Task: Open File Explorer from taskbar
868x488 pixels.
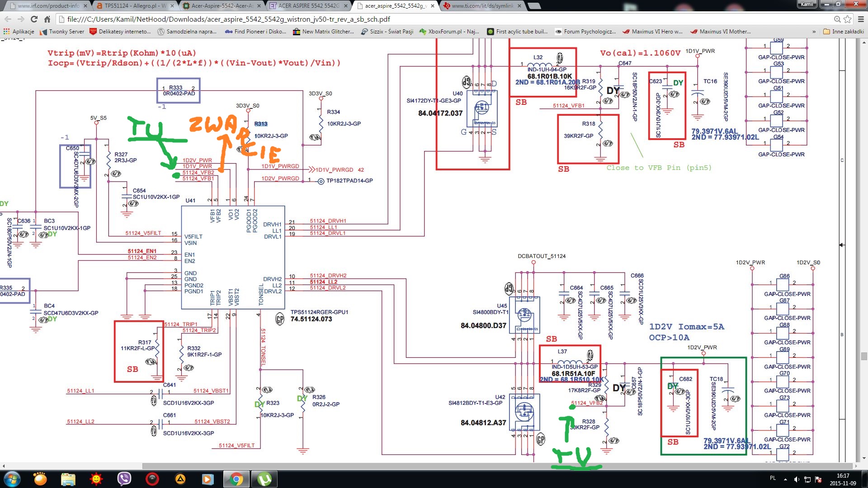Action: click(68, 479)
